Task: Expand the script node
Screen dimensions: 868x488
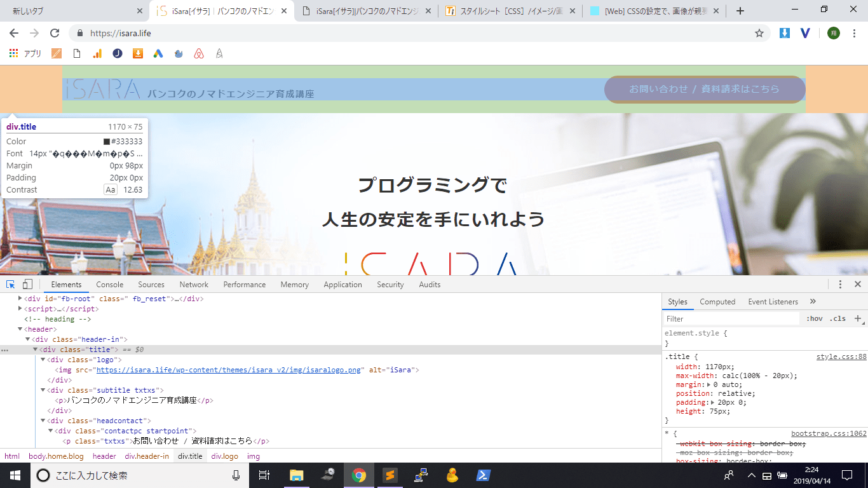Action: [20, 309]
